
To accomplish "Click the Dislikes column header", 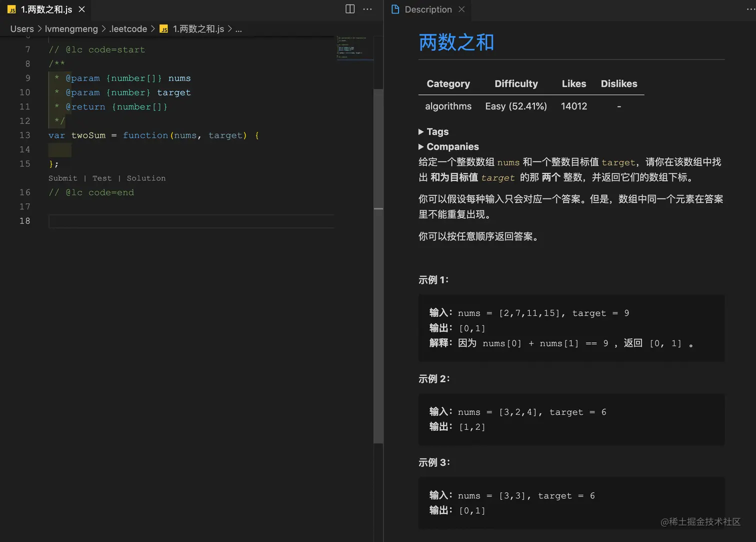I will 619,84.
